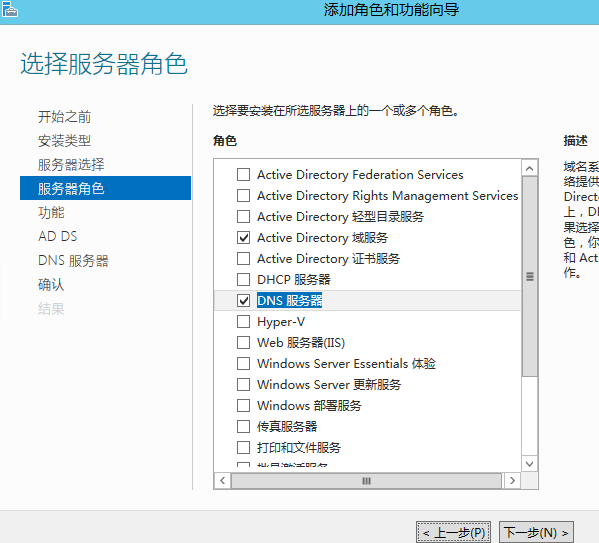
Task: Uncheck DNS 服务器 role checkbox
Action: coord(243,301)
